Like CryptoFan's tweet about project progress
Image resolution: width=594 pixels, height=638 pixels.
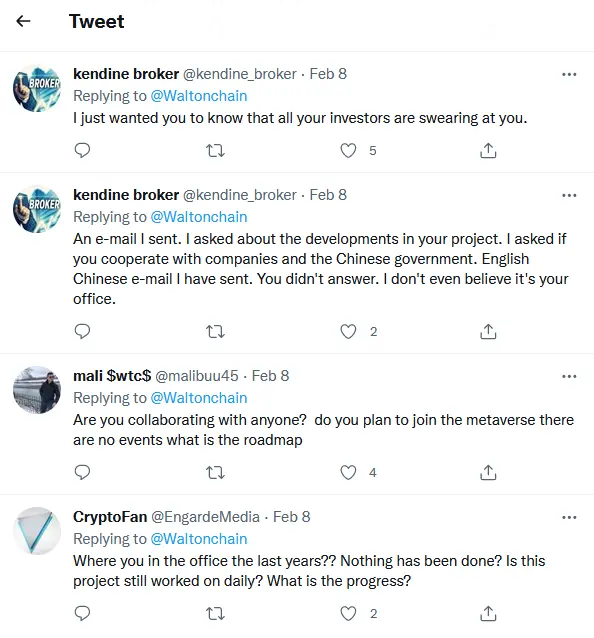point(348,614)
